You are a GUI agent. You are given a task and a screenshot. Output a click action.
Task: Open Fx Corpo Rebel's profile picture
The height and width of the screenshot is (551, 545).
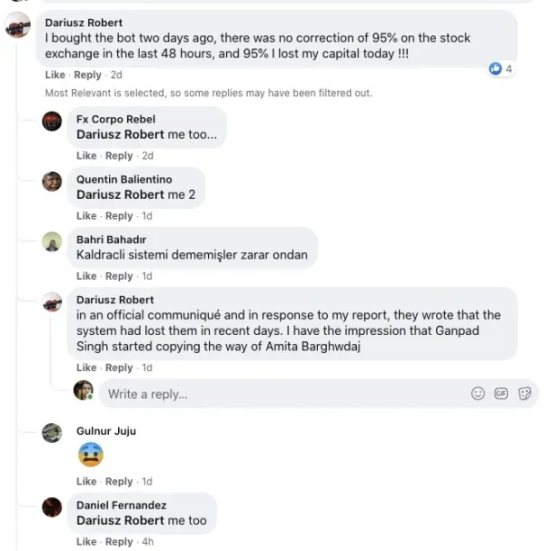52,121
